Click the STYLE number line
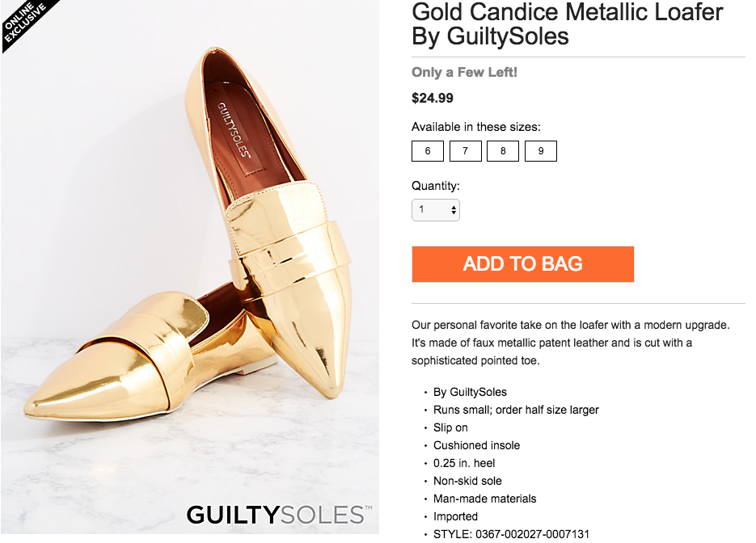This screenshot has width=756, height=543. pyautogui.click(x=511, y=534)
